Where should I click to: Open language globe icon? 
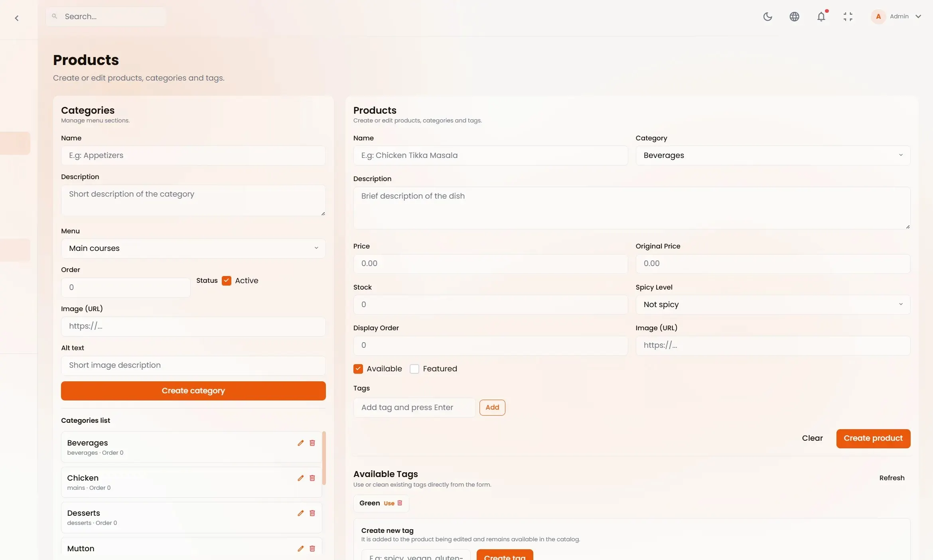(x=794, y=17)
